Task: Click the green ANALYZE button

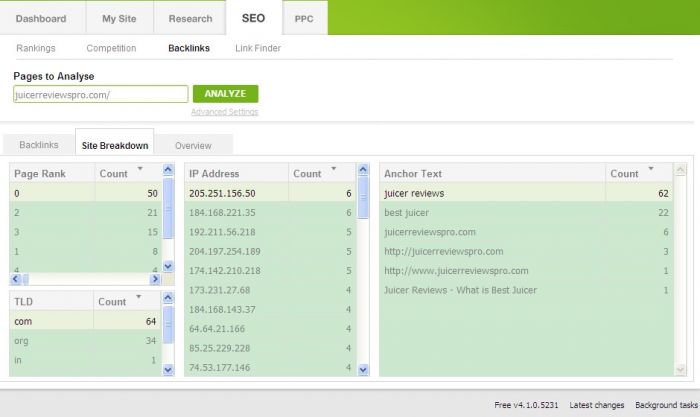Action: click(x=225, y=94)
